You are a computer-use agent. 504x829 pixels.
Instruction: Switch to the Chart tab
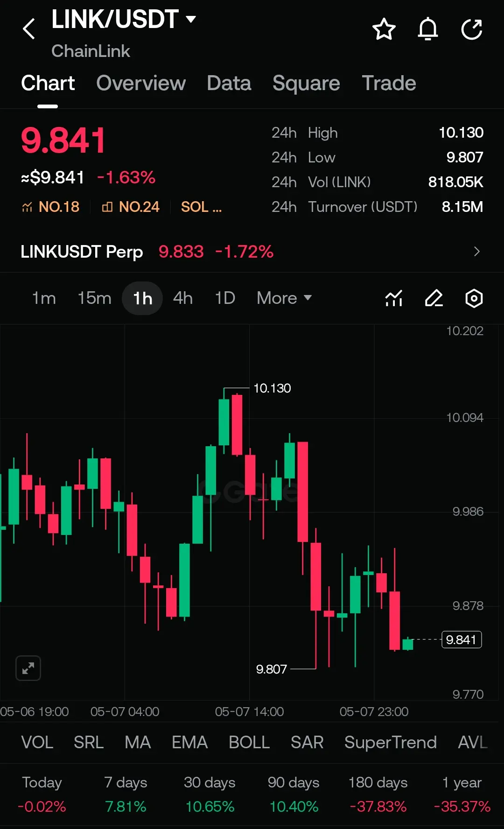coord(48,83)
